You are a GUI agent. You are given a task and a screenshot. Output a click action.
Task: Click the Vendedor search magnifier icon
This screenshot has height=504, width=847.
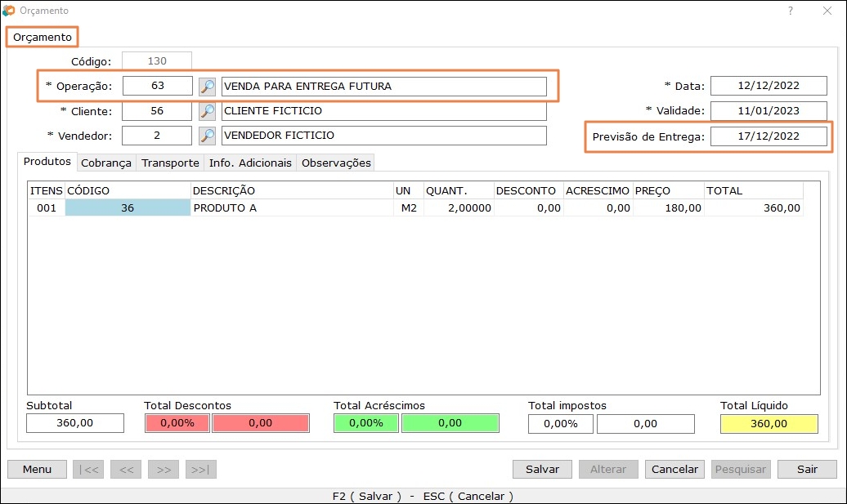[x=208, y=136]
